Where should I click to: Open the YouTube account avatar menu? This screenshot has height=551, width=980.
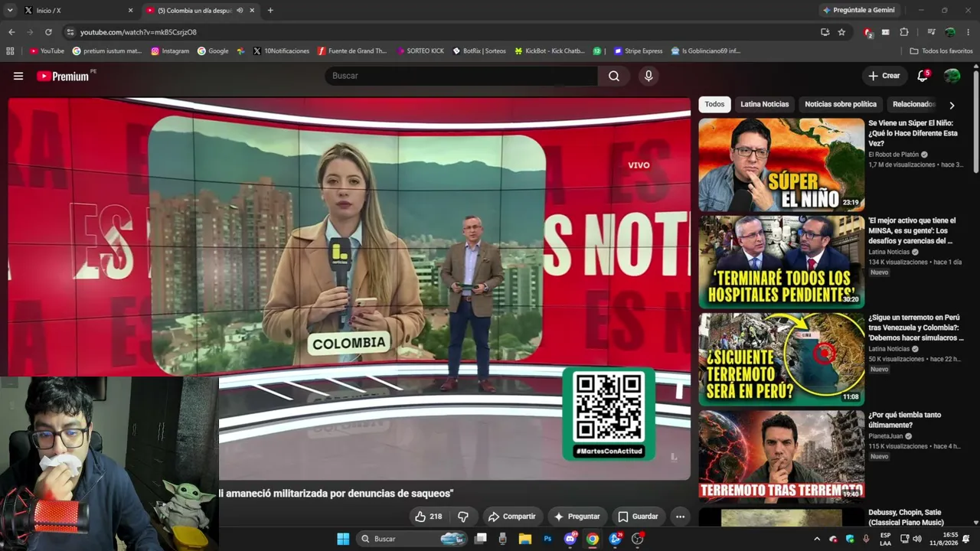[x=952, y=76]
